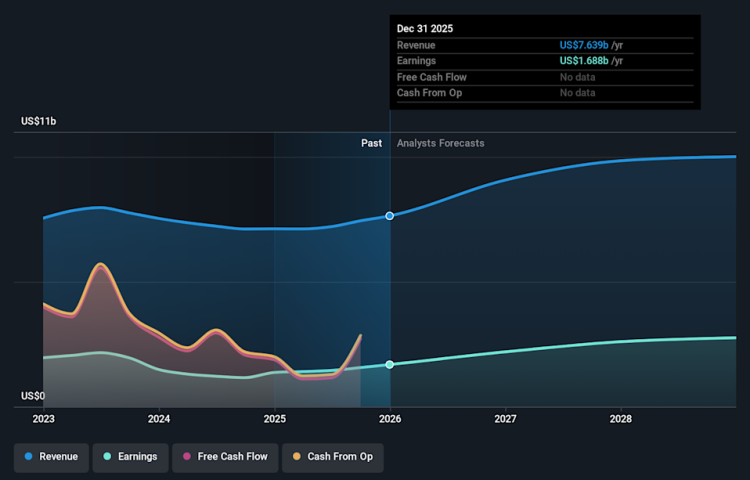Click the 2027 x-axis label
The width and height of the screenshot is (750, 480).
505,419
